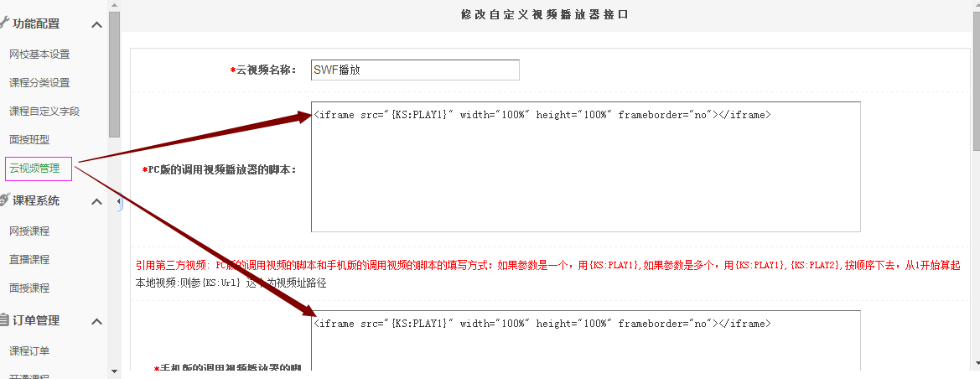This screenshot has width=980, height=379.
Task: Click inside the PC版 player script textarea
Action: click(x=585, y=176)
